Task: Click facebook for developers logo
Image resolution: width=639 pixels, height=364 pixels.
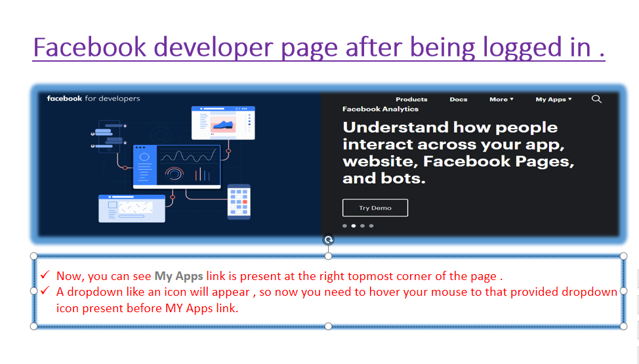Action: 93,98
